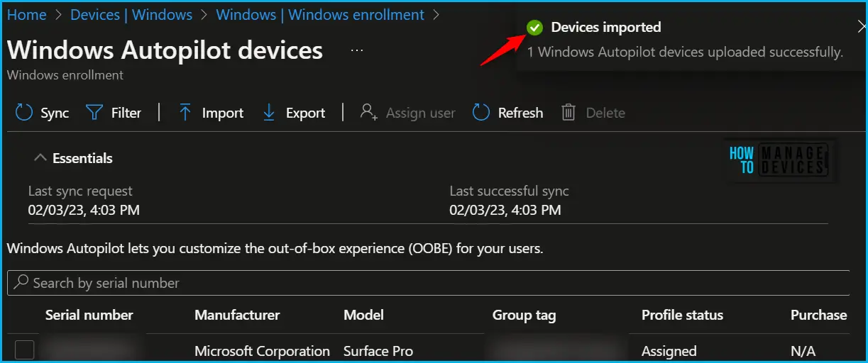
Task: Click the Sync button label
Action: 55,113
